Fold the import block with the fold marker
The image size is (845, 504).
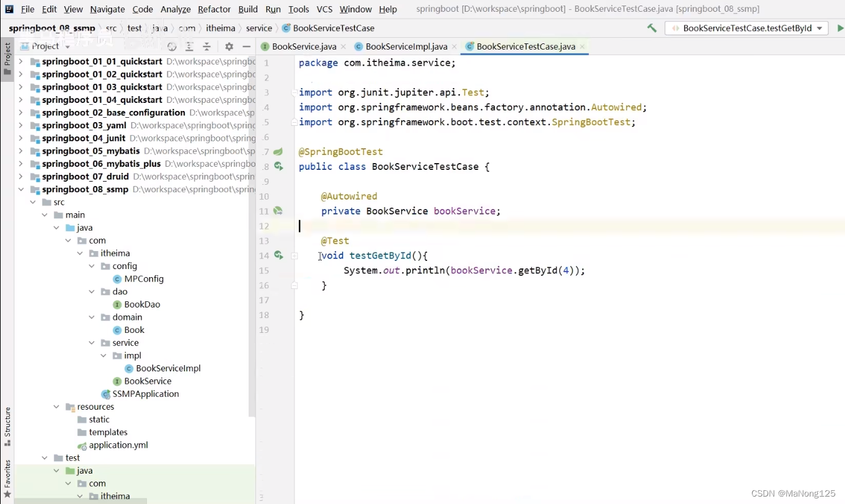(x=294, y=92)
